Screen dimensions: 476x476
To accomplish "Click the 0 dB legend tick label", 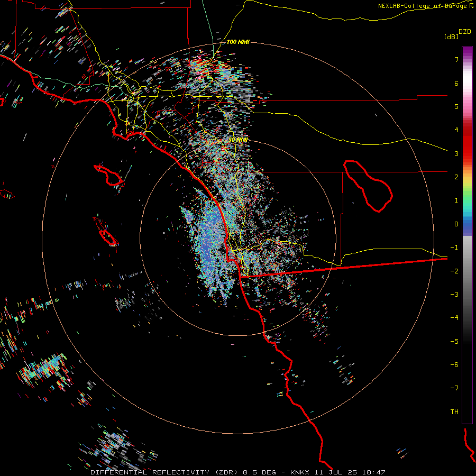I will pos(456,224).
